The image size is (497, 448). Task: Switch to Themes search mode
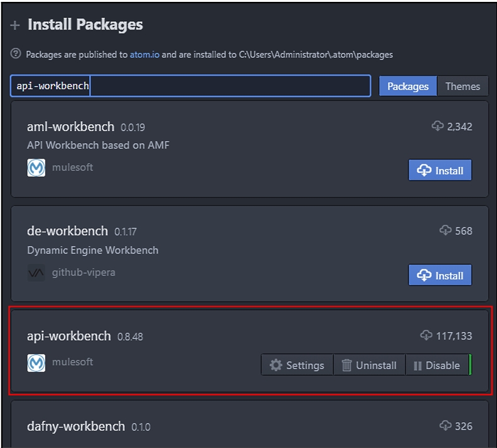(x=462, y=87)
